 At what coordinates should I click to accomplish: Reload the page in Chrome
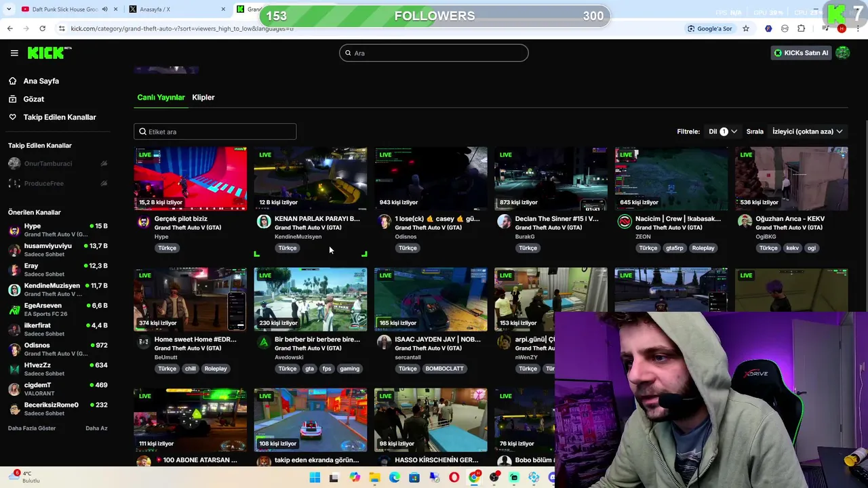pos(42,28)
